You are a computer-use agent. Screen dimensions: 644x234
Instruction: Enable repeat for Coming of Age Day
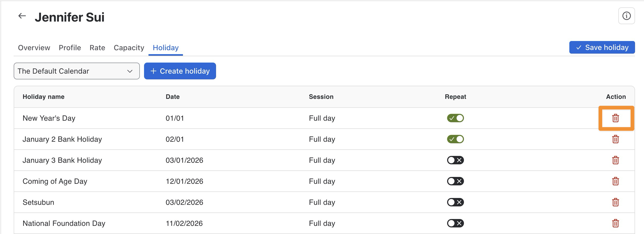coord(455,181)
